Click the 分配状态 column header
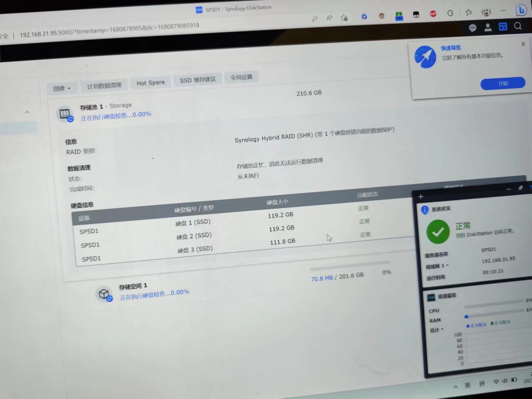Screen dimensions: 532x399 367,195
